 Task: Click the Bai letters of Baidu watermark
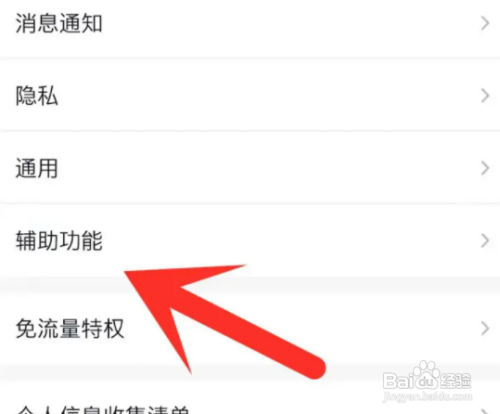tap(398, 381)
